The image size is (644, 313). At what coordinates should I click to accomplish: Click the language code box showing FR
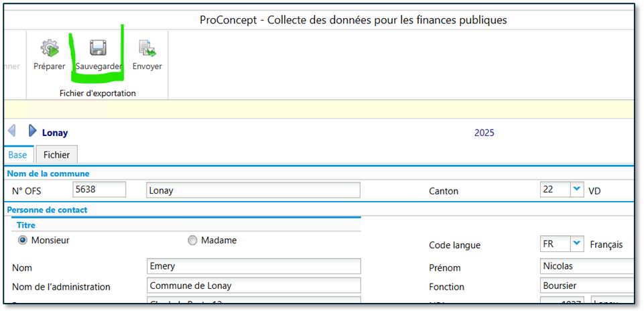pos(554,243)
